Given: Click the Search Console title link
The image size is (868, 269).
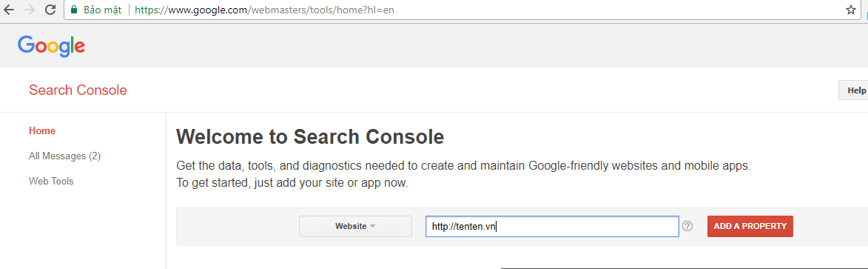Looking at the screenshot, I should coord(78,90).
